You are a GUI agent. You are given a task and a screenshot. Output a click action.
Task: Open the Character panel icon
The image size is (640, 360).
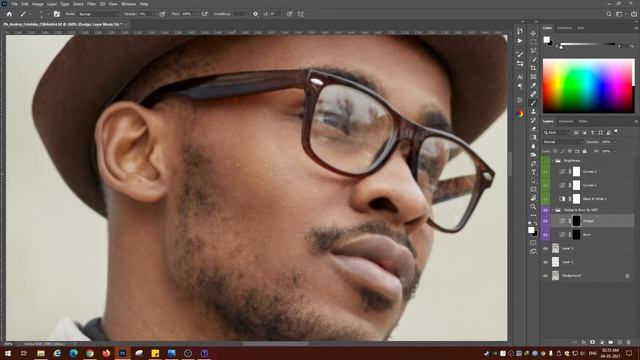(x=520, y=77)
